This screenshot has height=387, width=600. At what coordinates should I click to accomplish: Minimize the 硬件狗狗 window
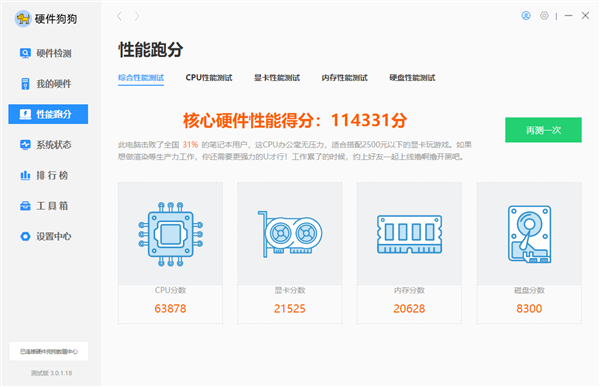click(569, 16)
